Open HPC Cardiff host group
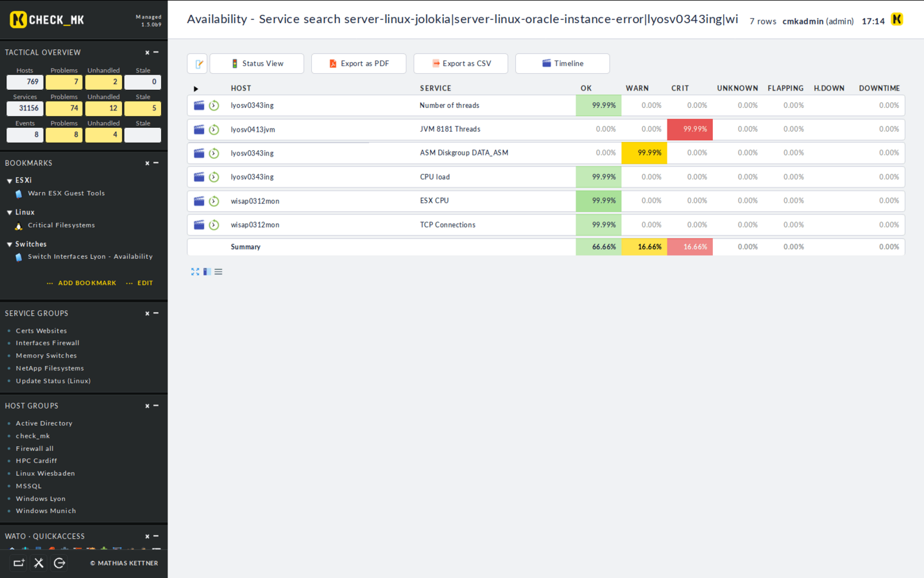 (x=37, y=461)
